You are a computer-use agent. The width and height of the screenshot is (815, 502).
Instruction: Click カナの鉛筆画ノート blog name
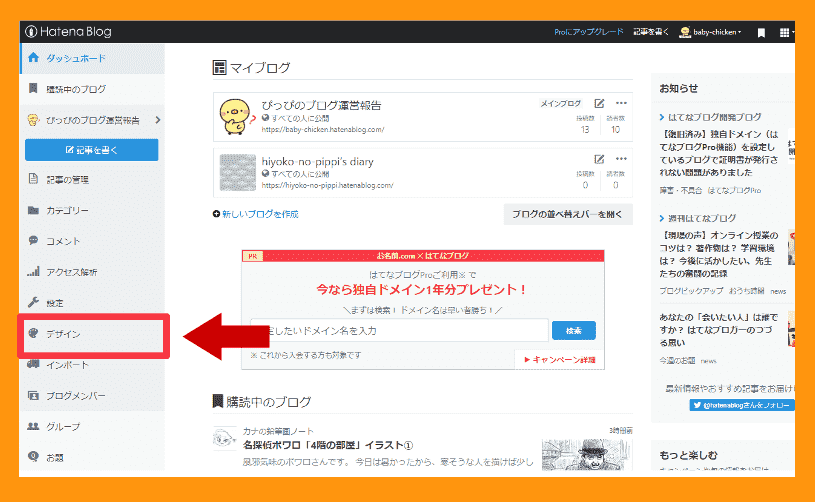coord(278,431)
